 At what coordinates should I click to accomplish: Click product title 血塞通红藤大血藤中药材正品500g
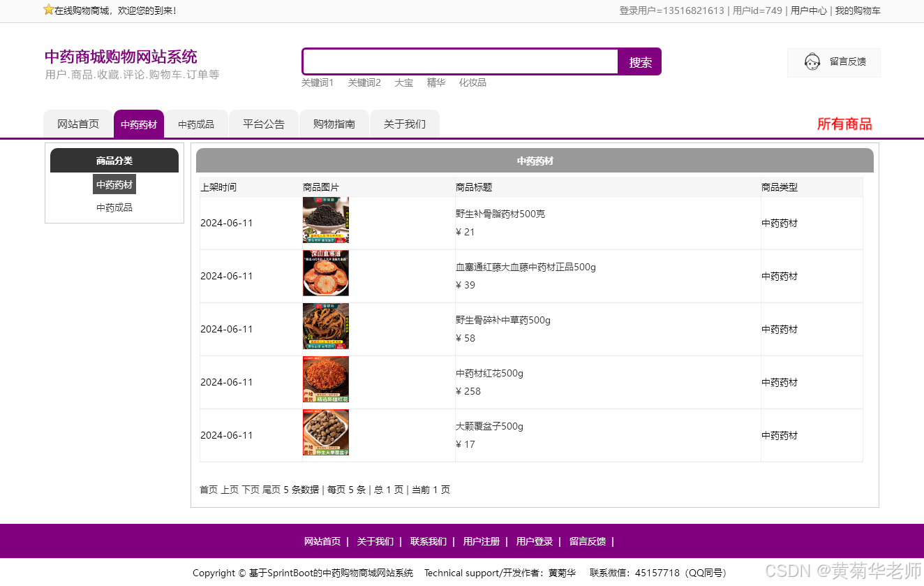pyautogui.click(x=526, y=267)
